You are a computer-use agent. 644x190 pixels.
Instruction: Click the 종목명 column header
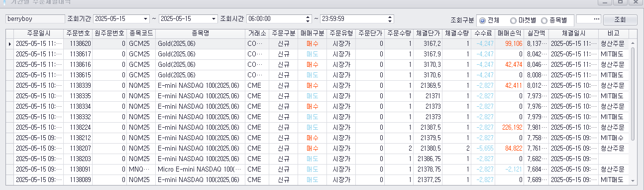[200, 33]
